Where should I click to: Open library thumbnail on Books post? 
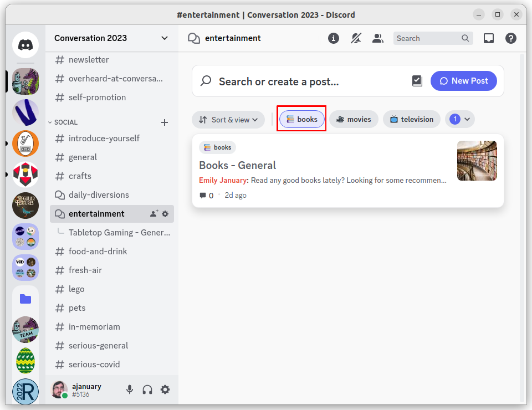coord(477,161)
